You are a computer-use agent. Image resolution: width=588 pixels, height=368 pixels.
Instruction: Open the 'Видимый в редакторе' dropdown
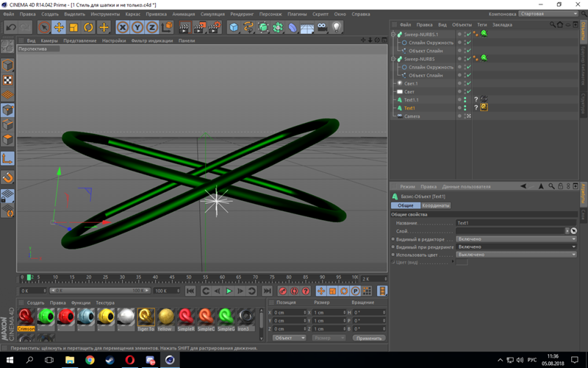click(x=516, y=239)
